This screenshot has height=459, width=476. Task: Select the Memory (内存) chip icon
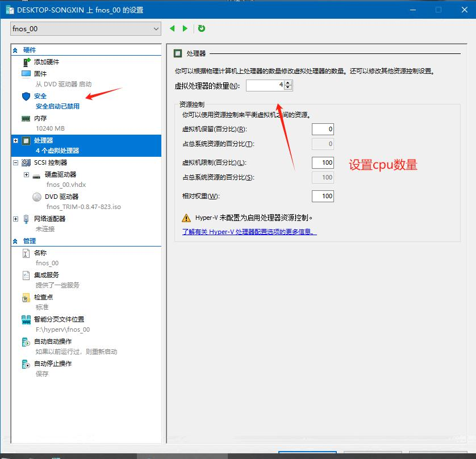click(26, 118)
